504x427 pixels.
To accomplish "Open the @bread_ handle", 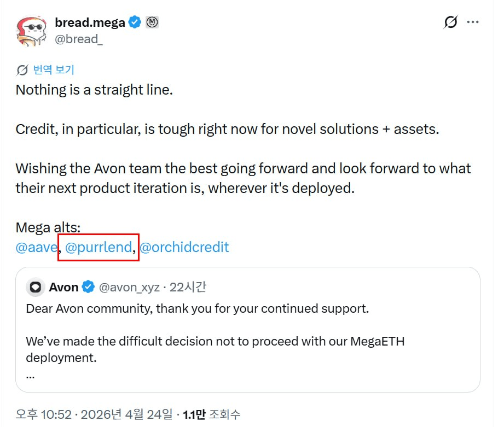I will click(x=78, y=39).
